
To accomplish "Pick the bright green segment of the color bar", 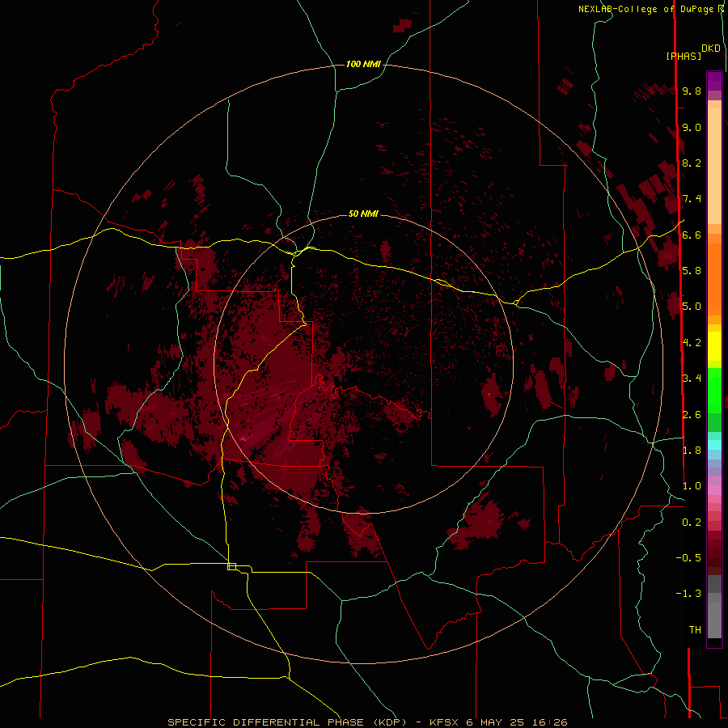I will [x=714, y=391].
